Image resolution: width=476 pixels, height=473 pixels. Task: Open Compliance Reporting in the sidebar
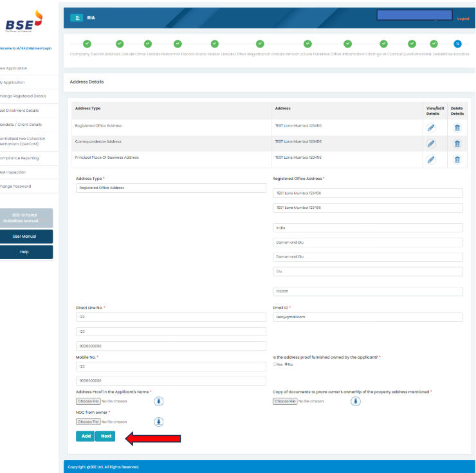[x=19, y=158]
